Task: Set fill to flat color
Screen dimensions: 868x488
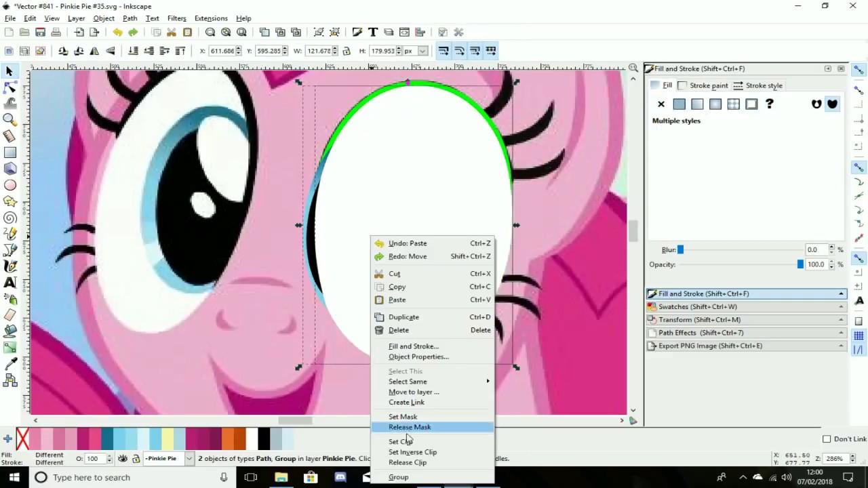Action: (679, 104)
